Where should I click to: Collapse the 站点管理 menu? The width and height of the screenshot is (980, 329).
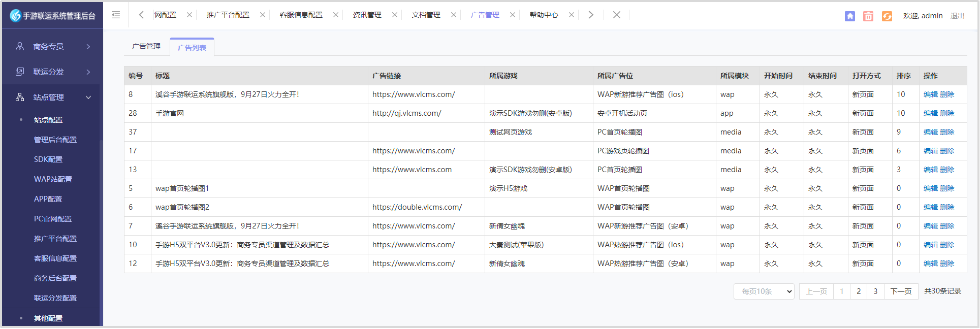(x=88, y=97)
